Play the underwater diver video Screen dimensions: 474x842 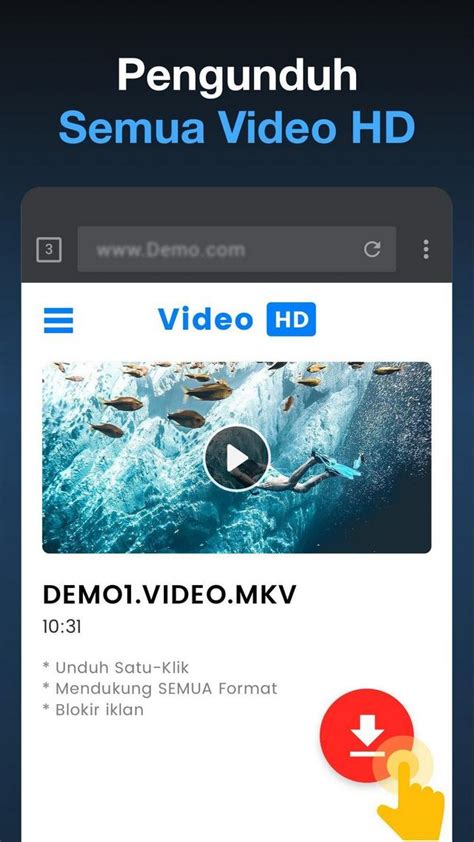click(237, 458)
